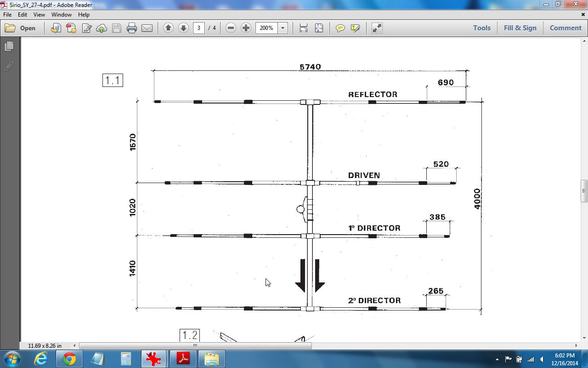Click the horizontal scrollbar thumb
This screenshot has width=588, height=368.
pyautogui.click(x=195, y=345)
